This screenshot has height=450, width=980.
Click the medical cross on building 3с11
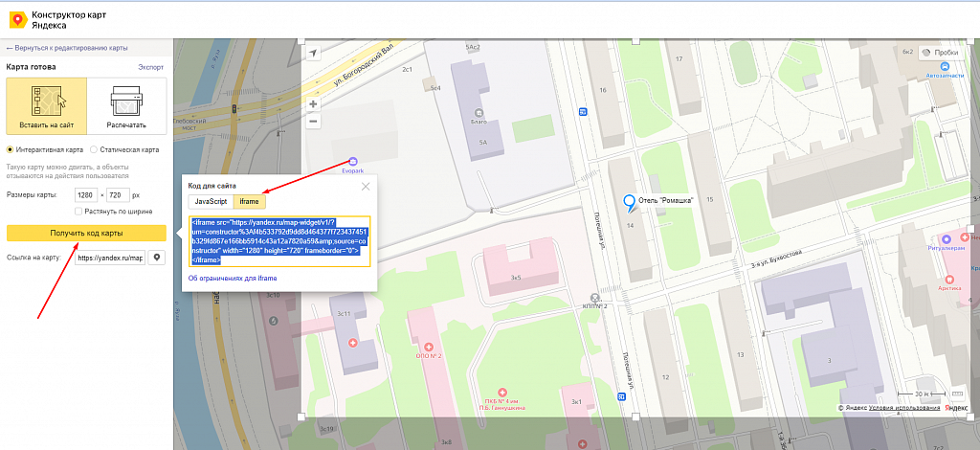[x=353, y=343]
